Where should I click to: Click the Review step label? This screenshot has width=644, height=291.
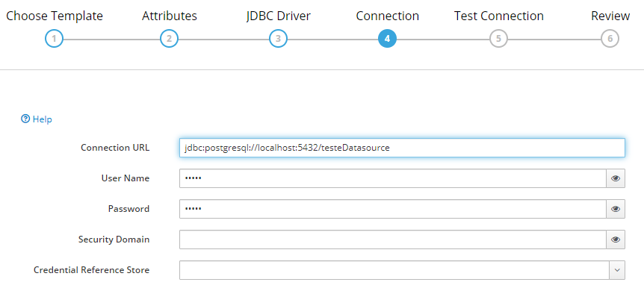point(610,16)
